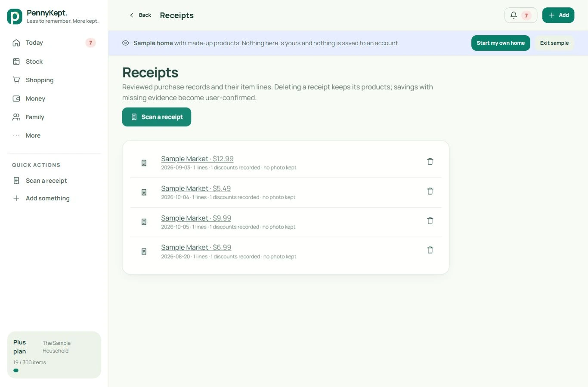588x387 pixels.
Task: Click Scan a receipt under Quick Actions
Action: [x=54, y=181]
